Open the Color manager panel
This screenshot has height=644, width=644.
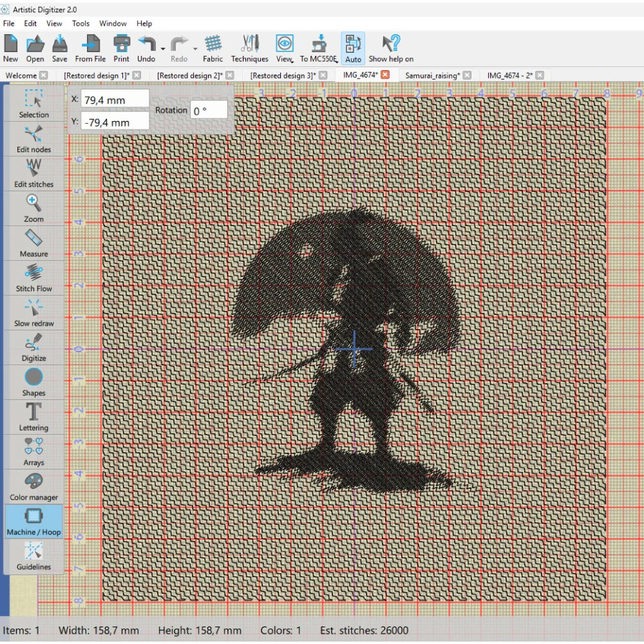click(x=33, y=486)
